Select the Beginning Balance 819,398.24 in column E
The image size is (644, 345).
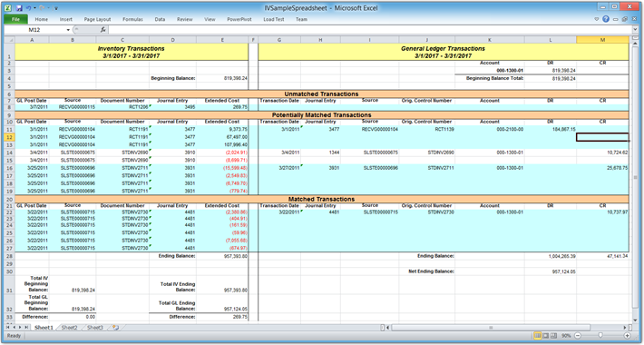coord(222,78)
